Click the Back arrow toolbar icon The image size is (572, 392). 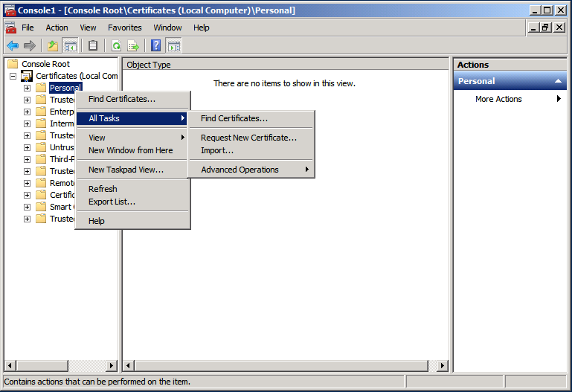tap(12, 46)
